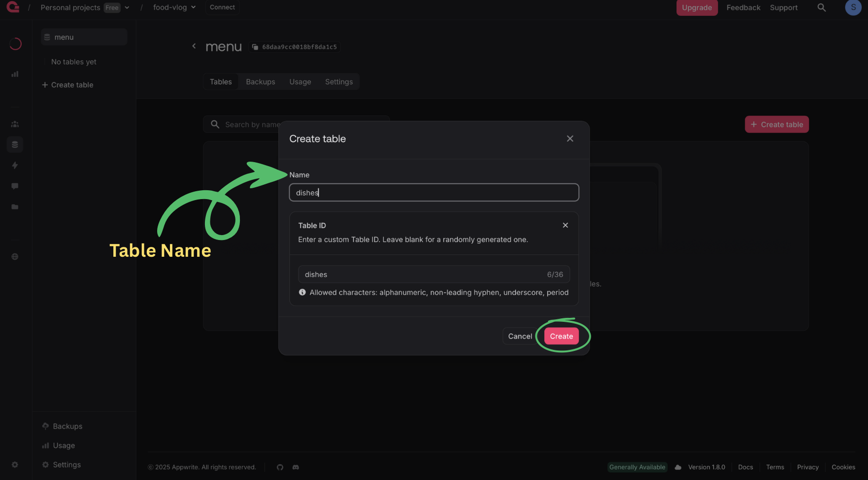The height and width of the screenshot is (480, 868).
Task: Open the Network globe icon in the sidebar
Action: click(x=15, y=256)
